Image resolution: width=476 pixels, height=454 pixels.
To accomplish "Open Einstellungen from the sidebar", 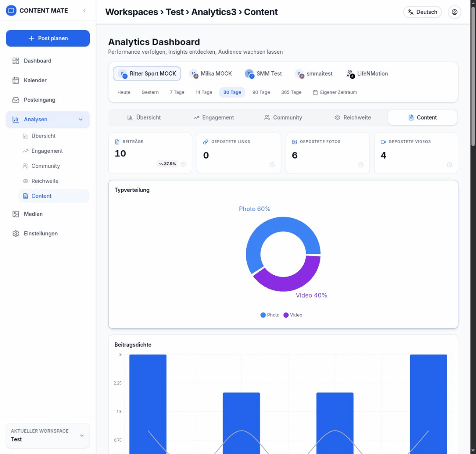I will pos(41,233).
